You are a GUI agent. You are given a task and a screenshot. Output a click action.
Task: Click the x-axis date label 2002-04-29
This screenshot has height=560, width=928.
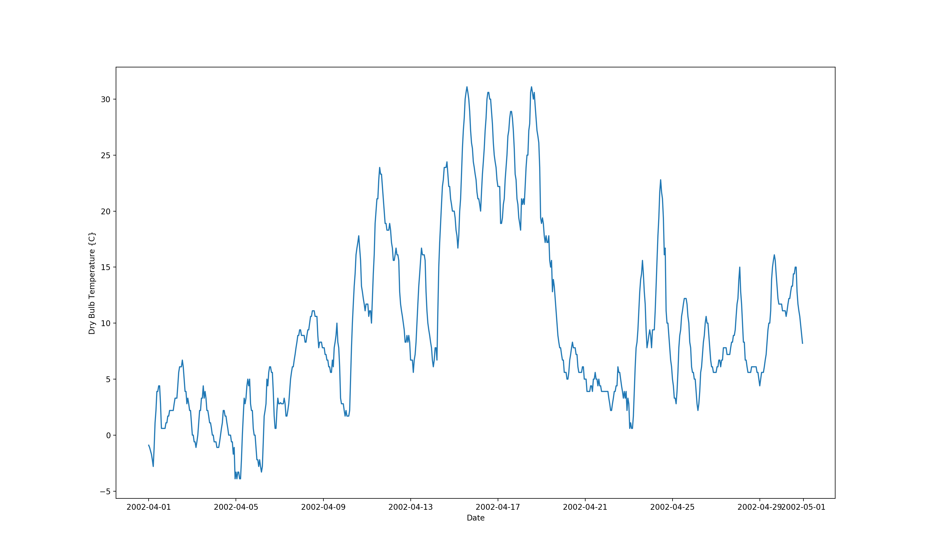coord(759,507)
